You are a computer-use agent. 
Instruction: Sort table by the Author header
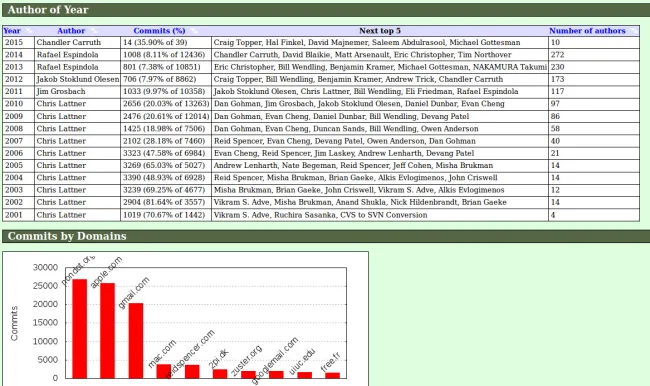pos(71,31)
